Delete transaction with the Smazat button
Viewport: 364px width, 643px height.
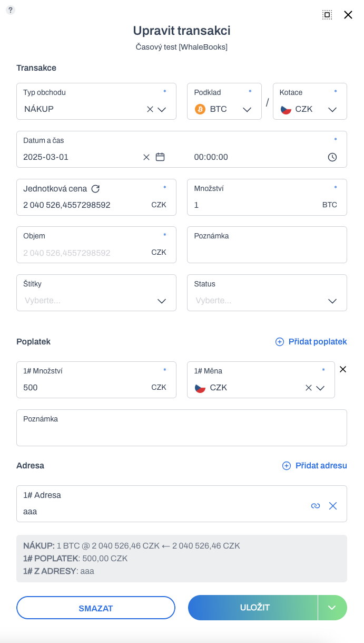[96, 608]
